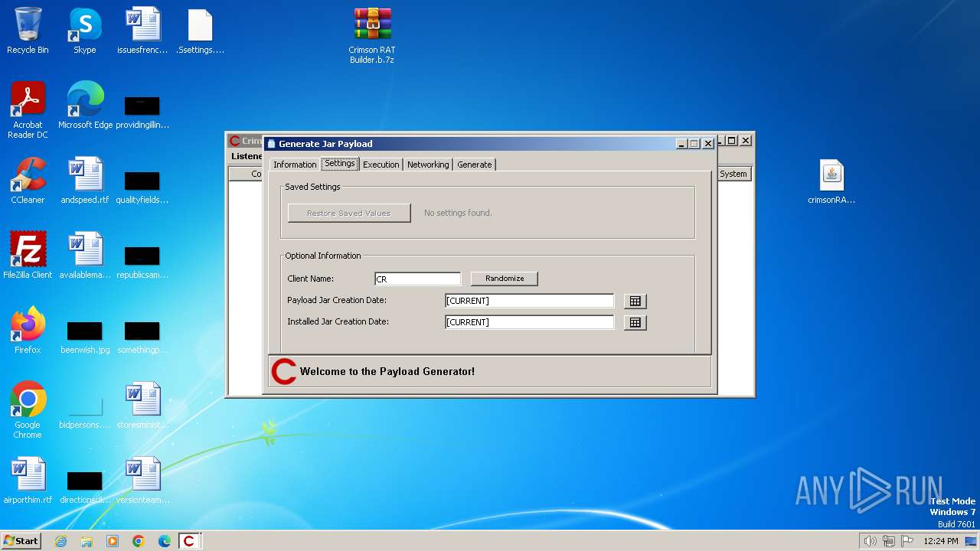980x551 pixels.
Task: Click Restore Saved Values button
Action: coord(349,213)
